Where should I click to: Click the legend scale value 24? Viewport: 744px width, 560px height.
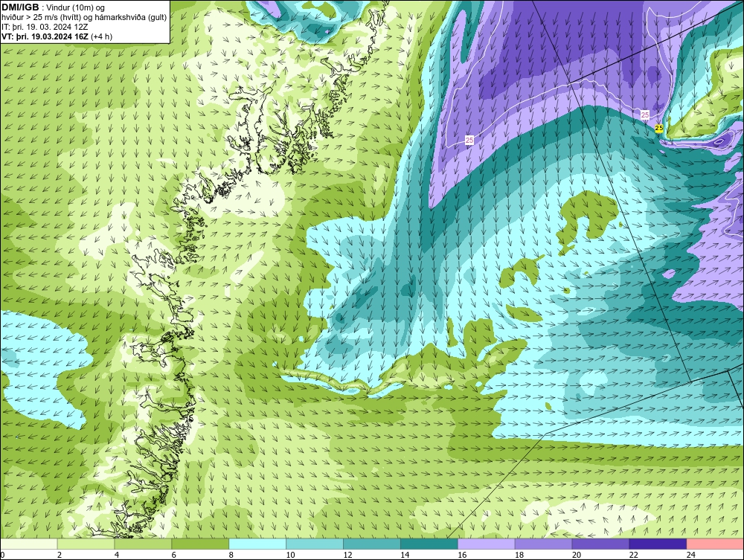(x=691, y=555)
